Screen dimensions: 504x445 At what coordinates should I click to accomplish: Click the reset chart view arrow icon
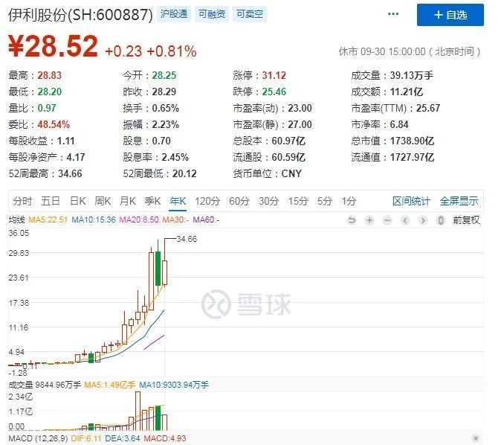tap(352, 220)
